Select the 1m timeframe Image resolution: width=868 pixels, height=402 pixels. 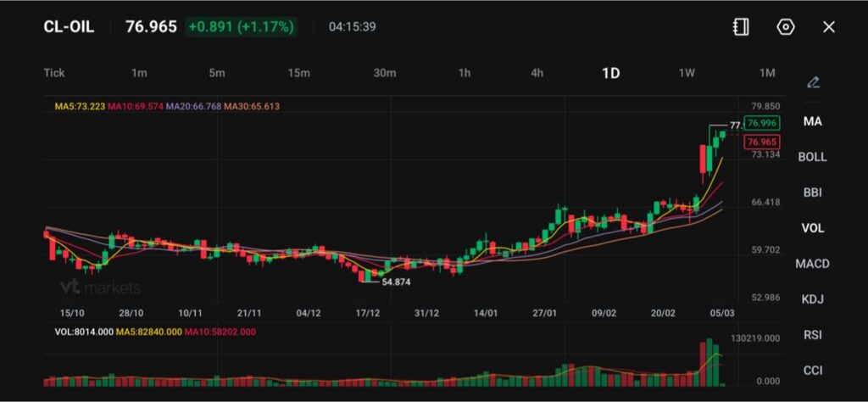(139, 73)
